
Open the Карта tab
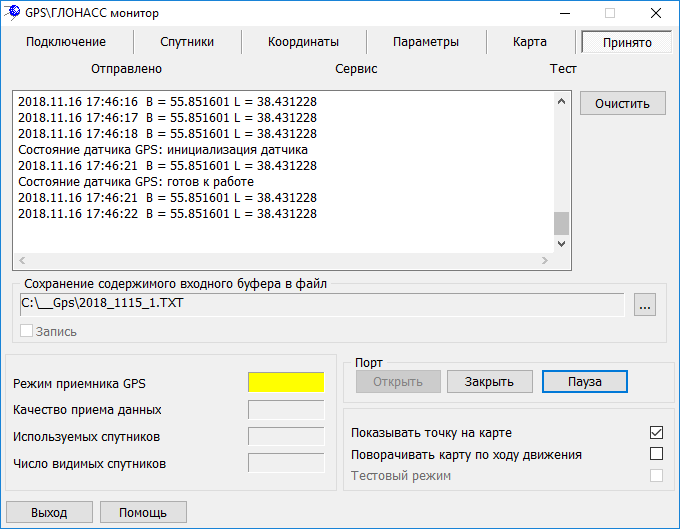[x=529, y=42]
